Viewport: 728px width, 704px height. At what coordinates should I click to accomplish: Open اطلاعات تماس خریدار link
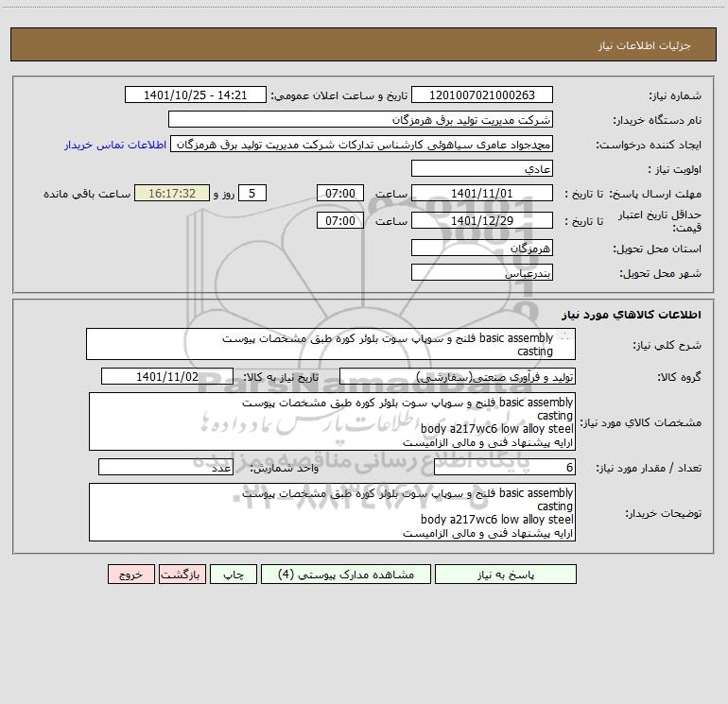click(x=115, y=145)
